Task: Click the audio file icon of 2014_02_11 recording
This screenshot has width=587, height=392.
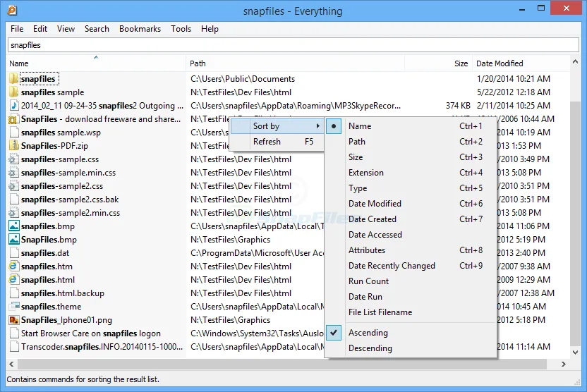Action: 14,106
